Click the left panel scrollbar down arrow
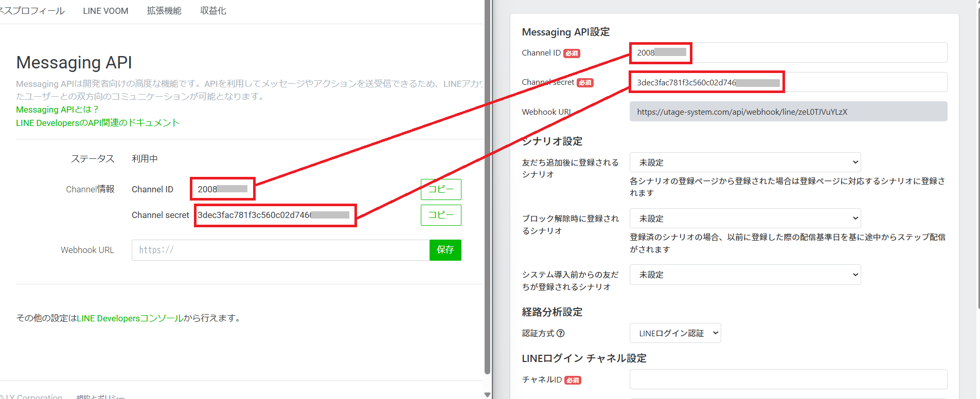The height and width of the screenshot is (399, 980). coord(487,394)
